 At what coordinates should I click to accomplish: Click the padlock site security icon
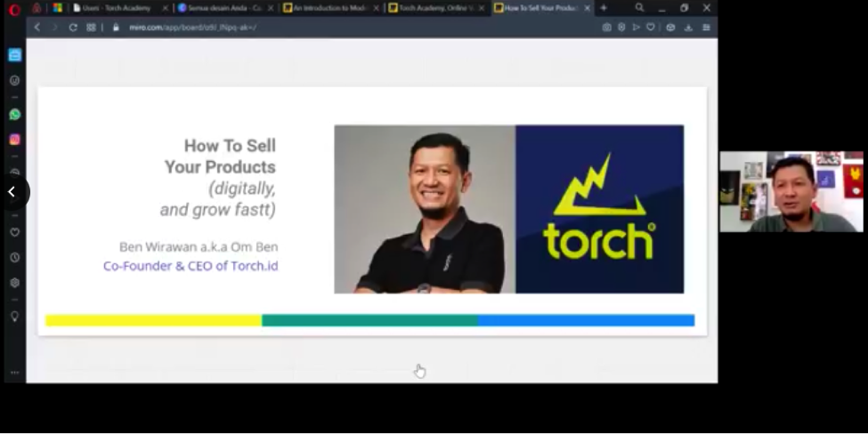116,27
